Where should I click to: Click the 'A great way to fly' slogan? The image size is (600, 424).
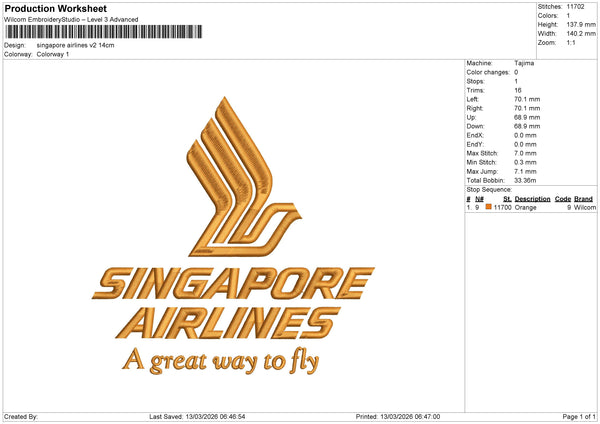point(225,360)
